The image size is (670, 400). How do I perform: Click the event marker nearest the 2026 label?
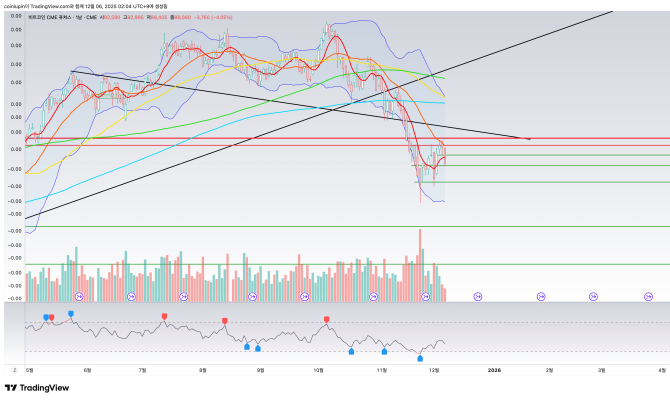point(478,296)
